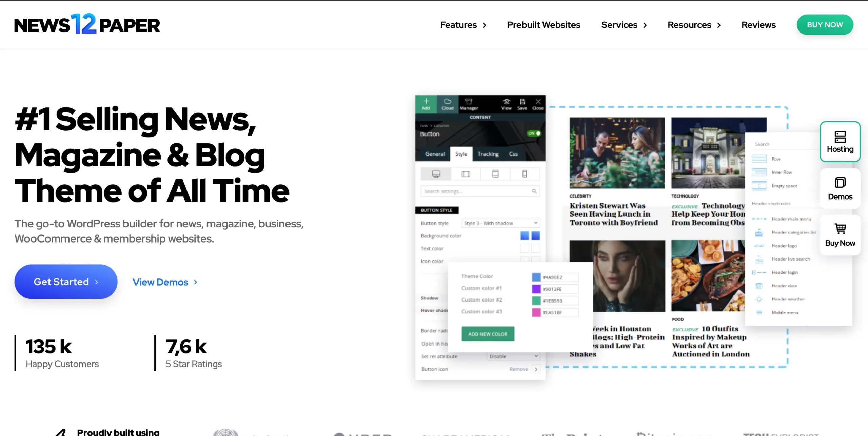
Task: Open the Cloud icon in builder toolbar
Action: pos(447,104)
